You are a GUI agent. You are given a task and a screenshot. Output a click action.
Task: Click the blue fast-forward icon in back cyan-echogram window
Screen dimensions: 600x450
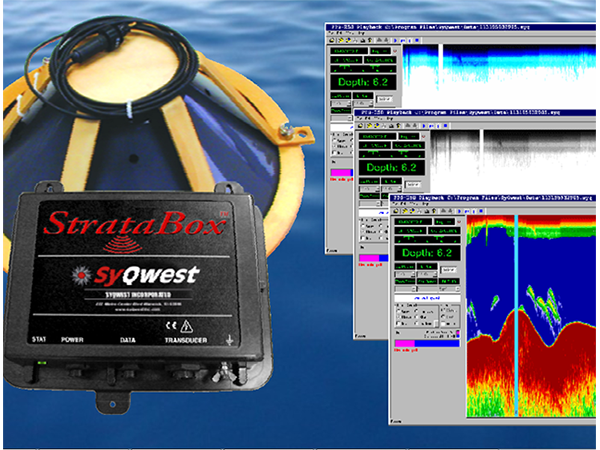403,40
